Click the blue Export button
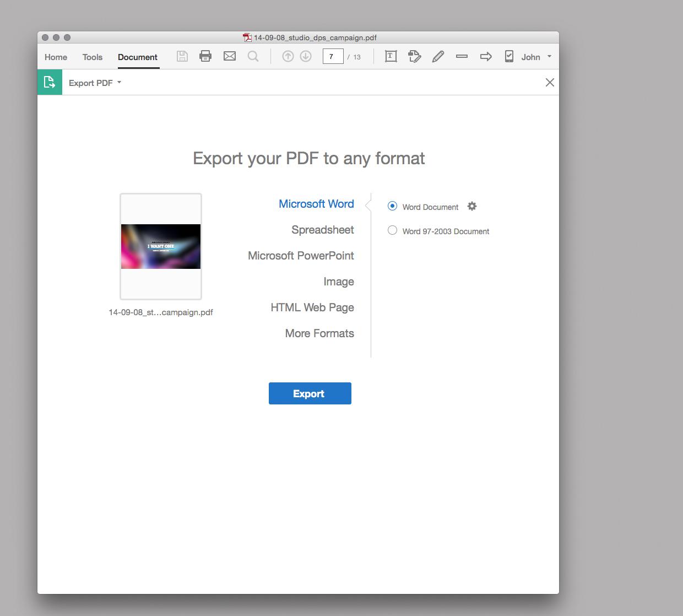683x616 pixels. click(310, 393)
